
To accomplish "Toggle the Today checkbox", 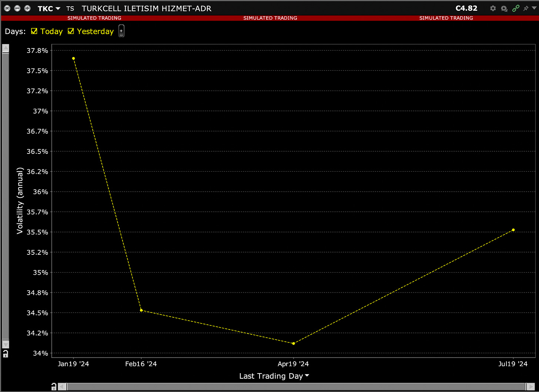I will tap(34, 31).
